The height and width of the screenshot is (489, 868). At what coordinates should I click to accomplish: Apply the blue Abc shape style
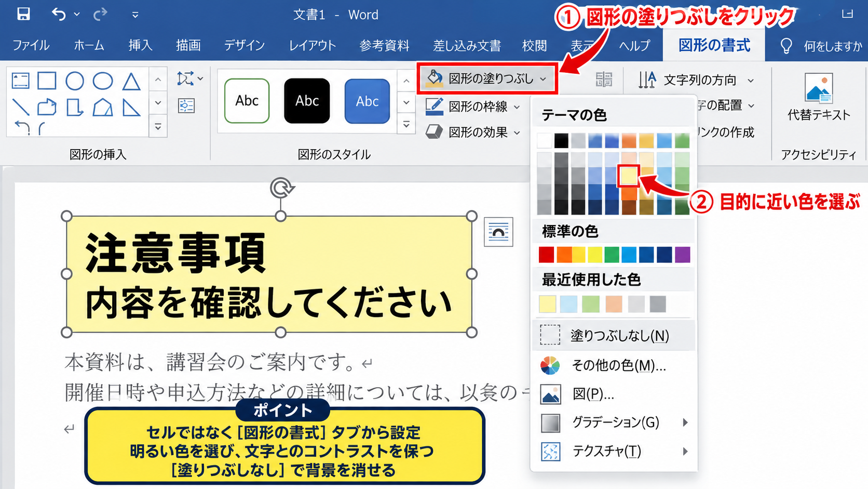tap(367, 101)
